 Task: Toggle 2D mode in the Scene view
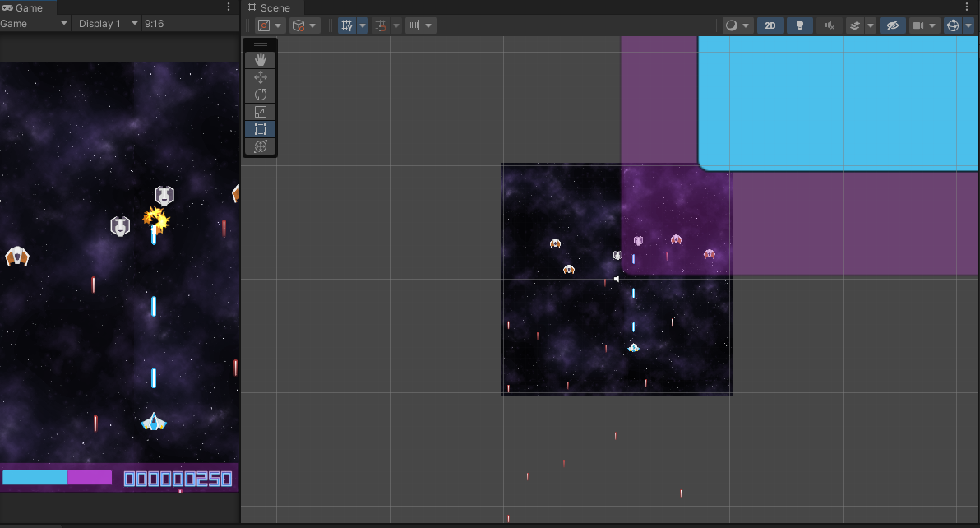(x=770, y=25)
